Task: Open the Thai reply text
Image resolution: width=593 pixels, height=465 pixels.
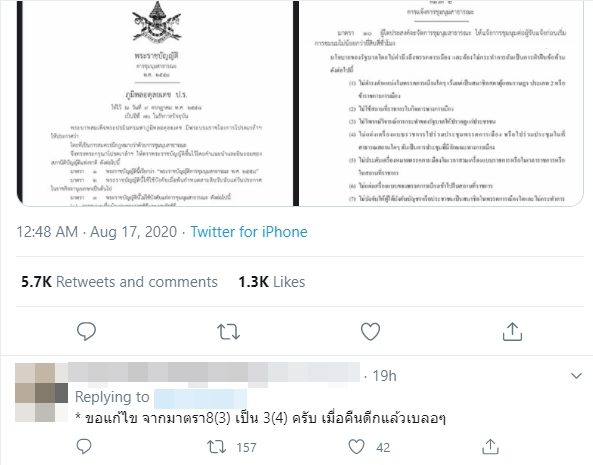Action: (261, 418)
